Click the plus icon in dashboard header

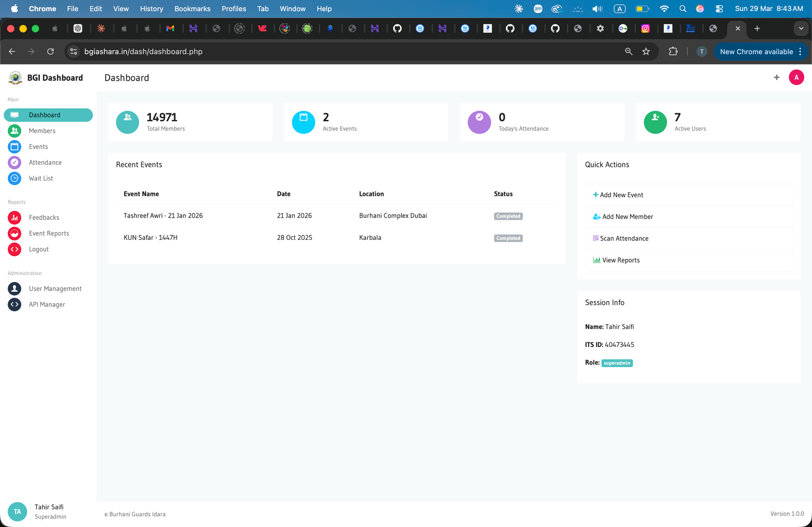coord(776,78)
